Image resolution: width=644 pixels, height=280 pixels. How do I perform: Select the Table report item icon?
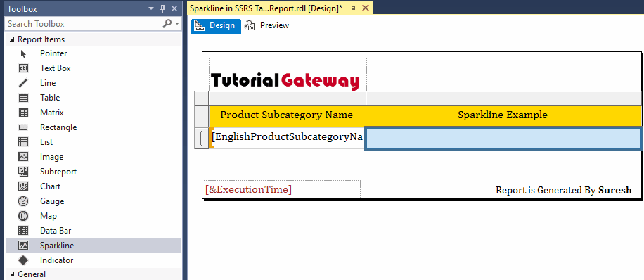point(23,98)
